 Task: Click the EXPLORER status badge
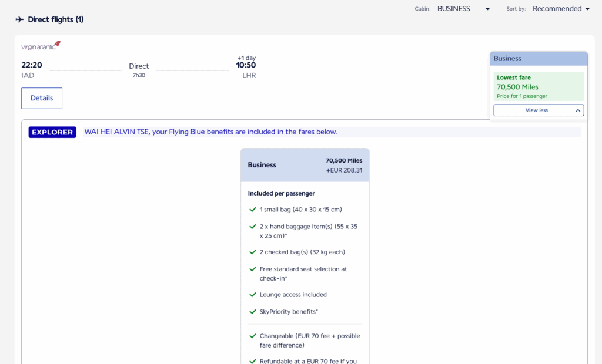(x=52, y=132)
